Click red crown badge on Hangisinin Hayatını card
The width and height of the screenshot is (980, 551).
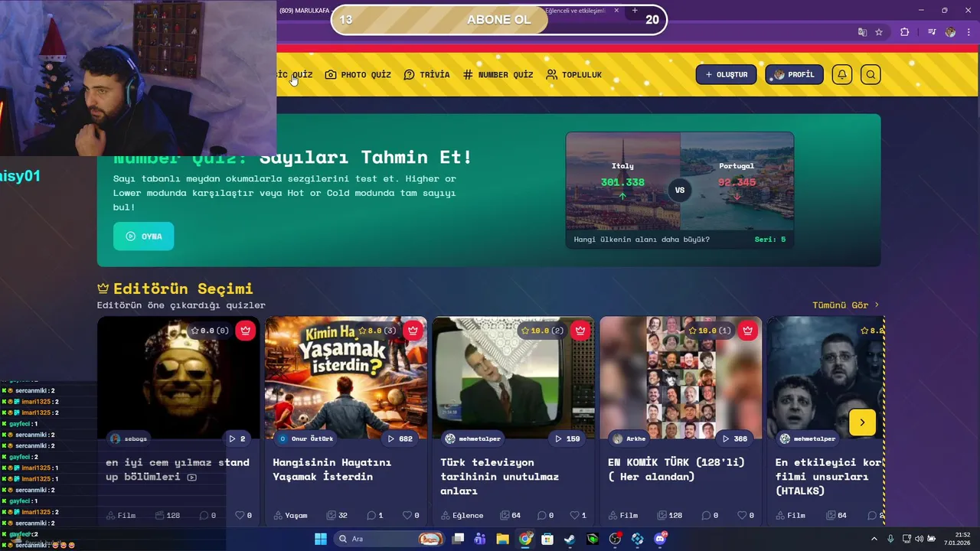coord(413,331)
